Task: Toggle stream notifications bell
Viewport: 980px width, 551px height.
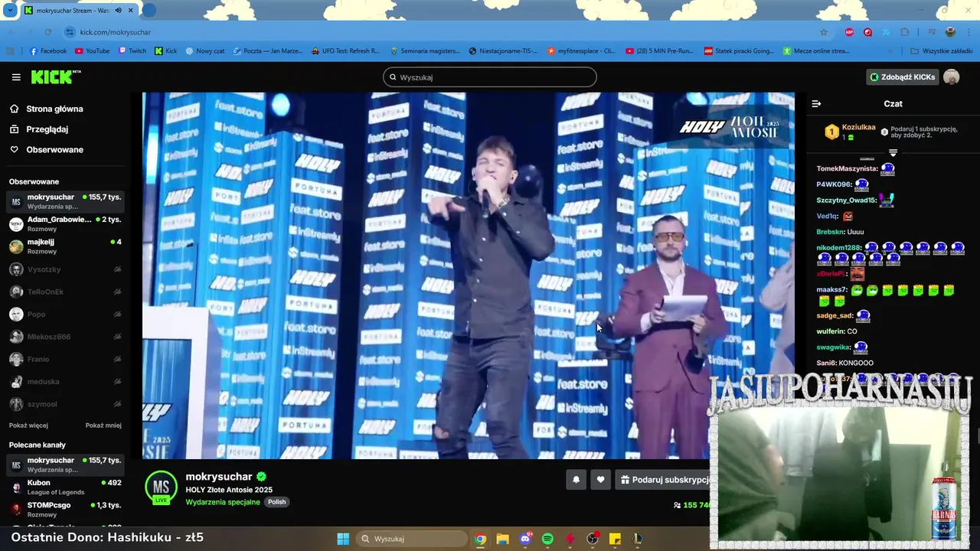Action: coord(576,480)
